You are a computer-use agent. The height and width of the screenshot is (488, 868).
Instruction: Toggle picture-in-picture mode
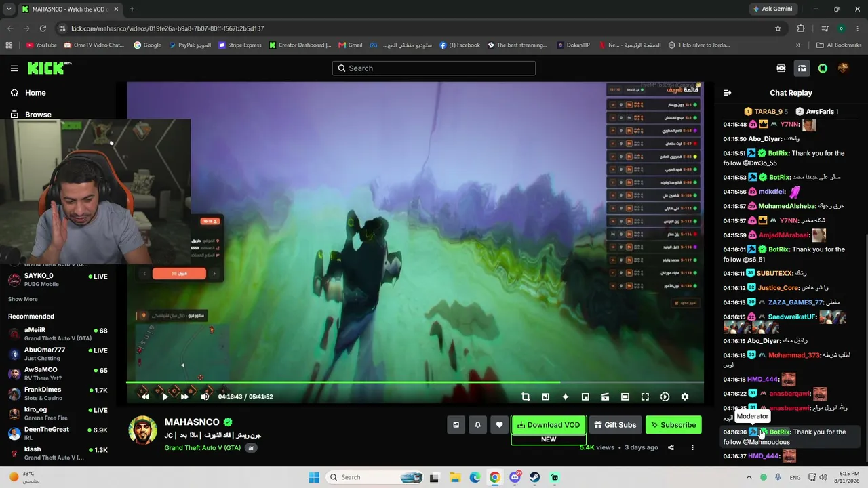tap(585, 396)
